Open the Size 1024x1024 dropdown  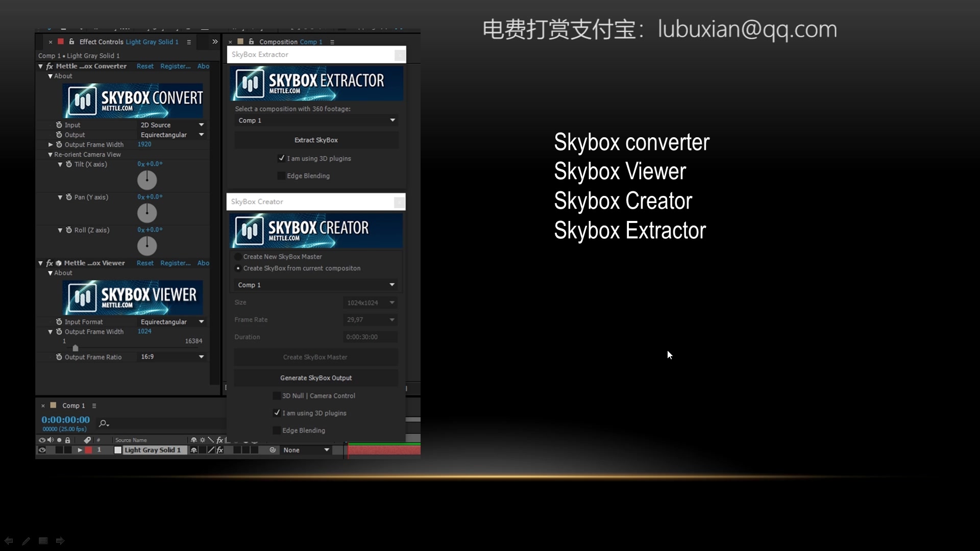(x=370, y=303)
